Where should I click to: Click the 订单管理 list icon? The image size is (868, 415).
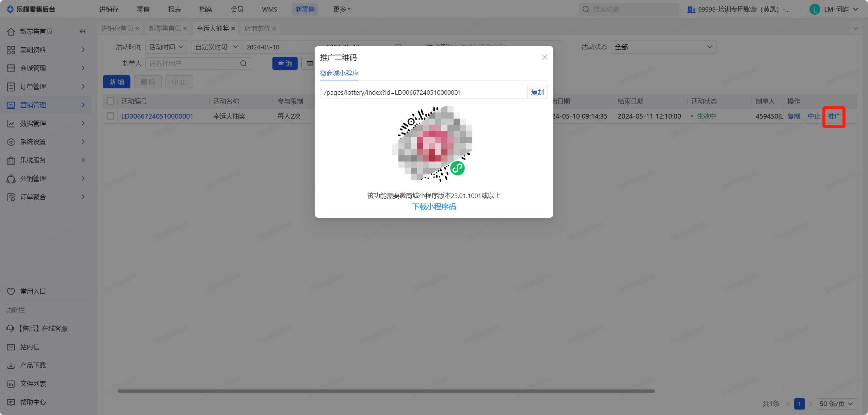coord(11,87)
